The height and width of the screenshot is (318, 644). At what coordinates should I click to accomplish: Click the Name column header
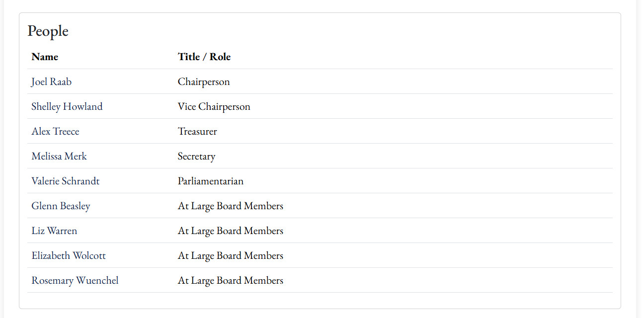[45, 57]
